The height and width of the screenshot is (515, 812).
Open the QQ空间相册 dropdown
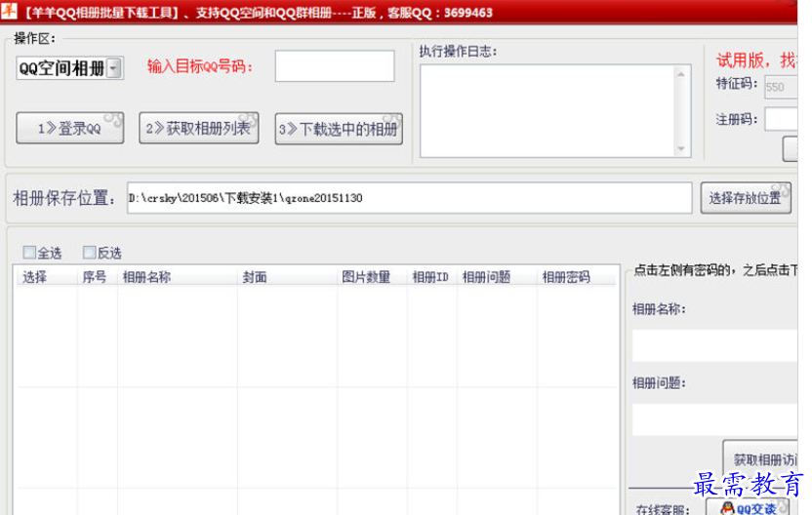tap(70, 68)
